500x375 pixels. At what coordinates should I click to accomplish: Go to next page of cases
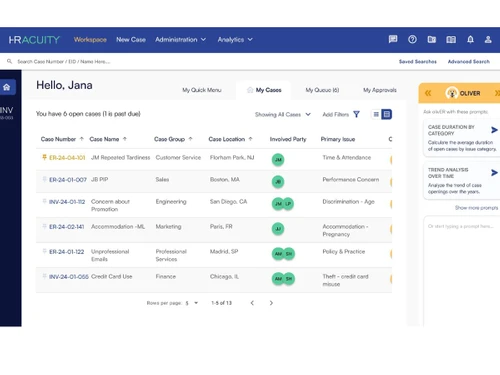click(x=271, y=303)
